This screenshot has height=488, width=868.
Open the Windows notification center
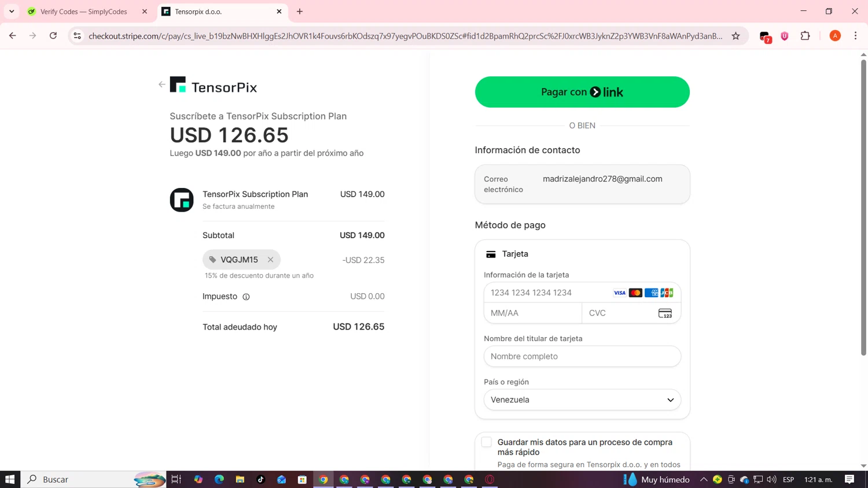coord(849,479)
